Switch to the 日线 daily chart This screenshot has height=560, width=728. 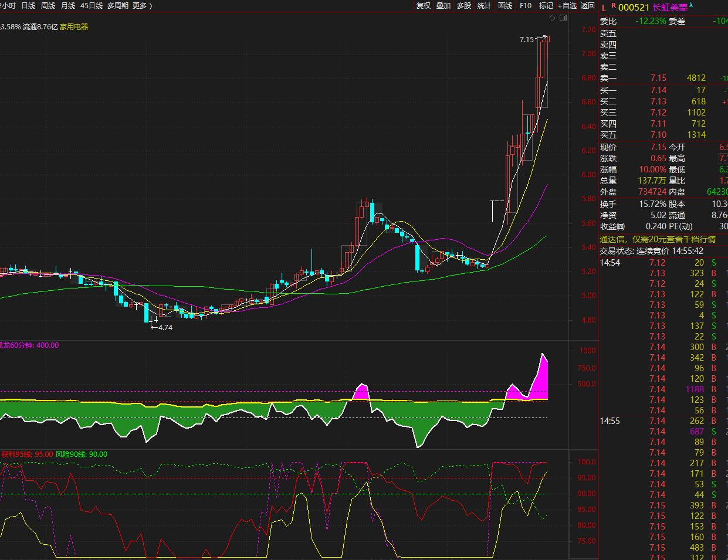[28, 6]
